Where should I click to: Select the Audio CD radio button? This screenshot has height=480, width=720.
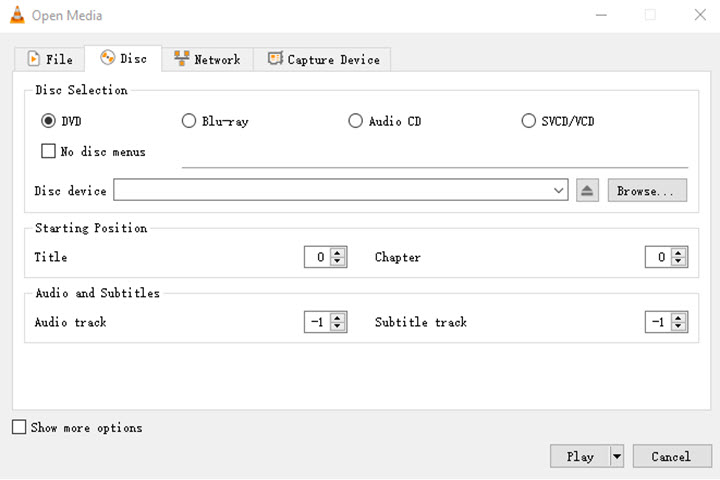tap(355, 121)
